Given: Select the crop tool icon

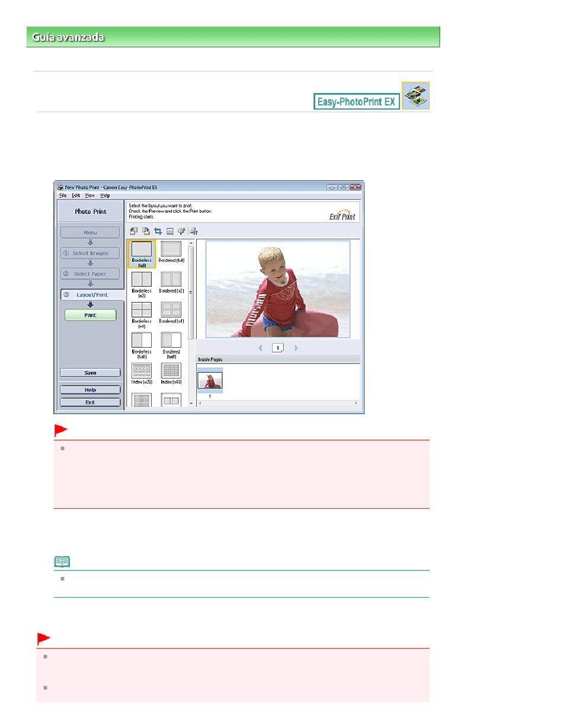Looking at the screenshot, I should tap(158, 231).
